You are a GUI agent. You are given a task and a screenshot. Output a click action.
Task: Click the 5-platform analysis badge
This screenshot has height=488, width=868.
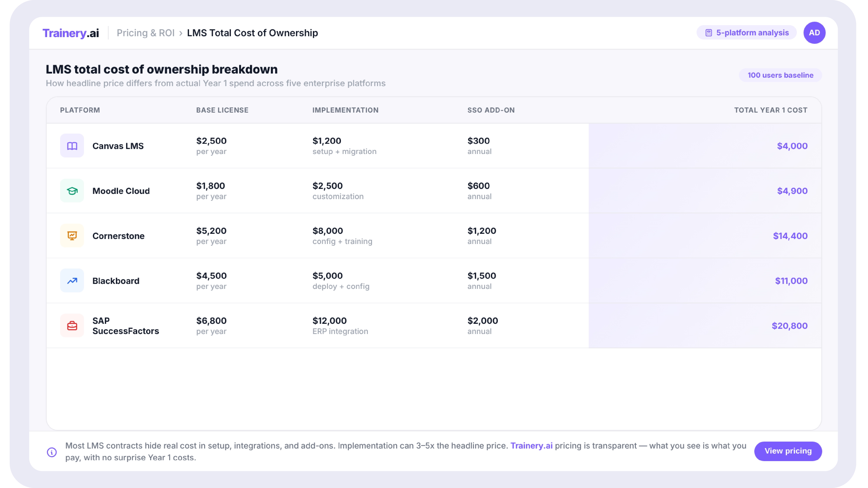click(x=747, y=33)
